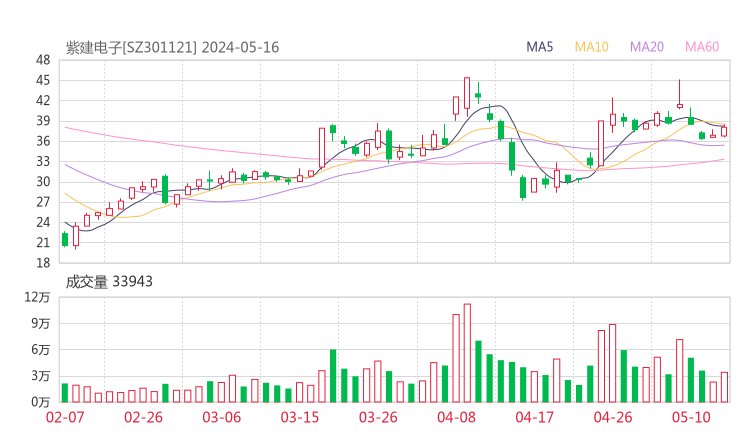Screen dimensions: 740x440
Task: Click the 30 price axis label
Action: tap(43, 182)
